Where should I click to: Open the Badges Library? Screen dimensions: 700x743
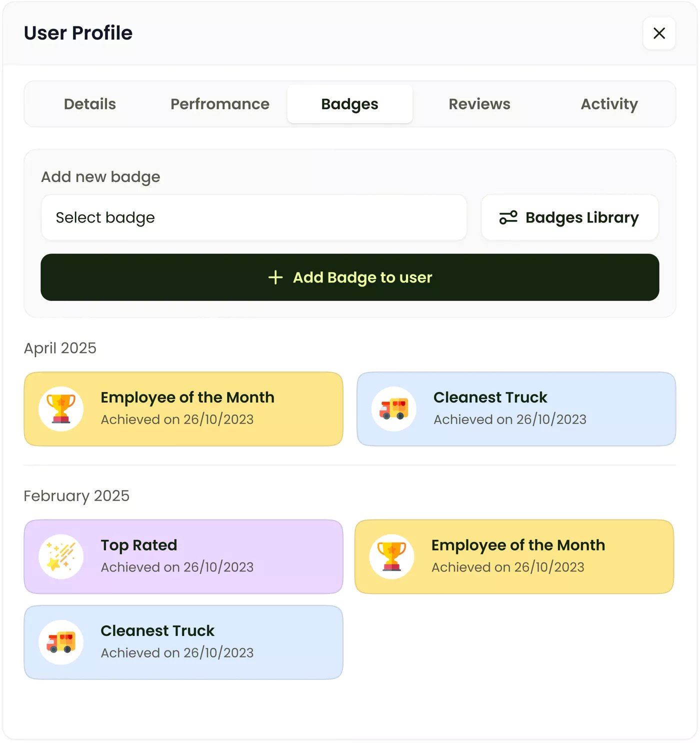click(x=569, y=217)
